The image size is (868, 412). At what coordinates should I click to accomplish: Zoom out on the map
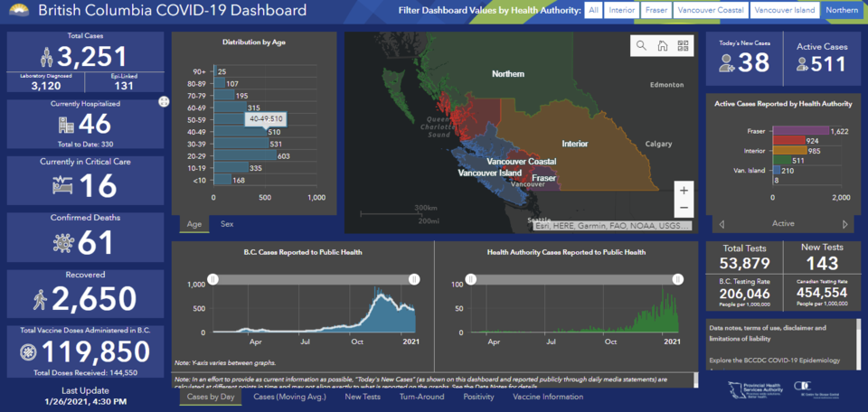click(684, 208)
